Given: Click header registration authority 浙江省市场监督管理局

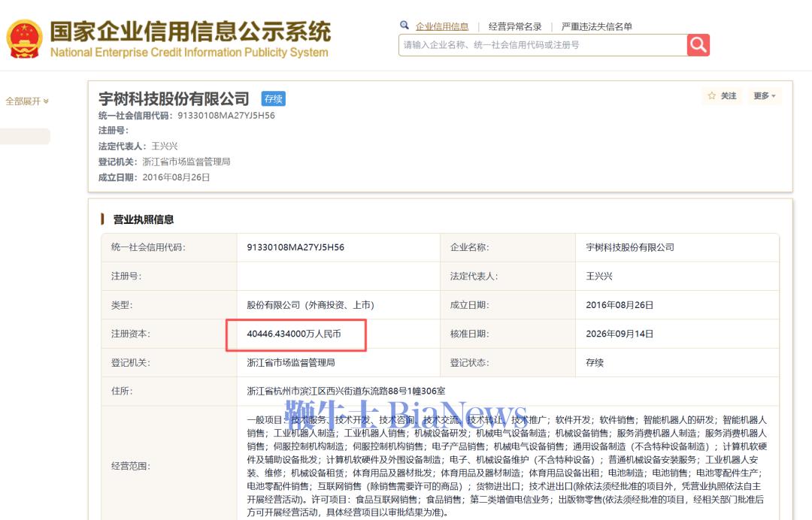Looking at the screenshot, I should point(186,162).
